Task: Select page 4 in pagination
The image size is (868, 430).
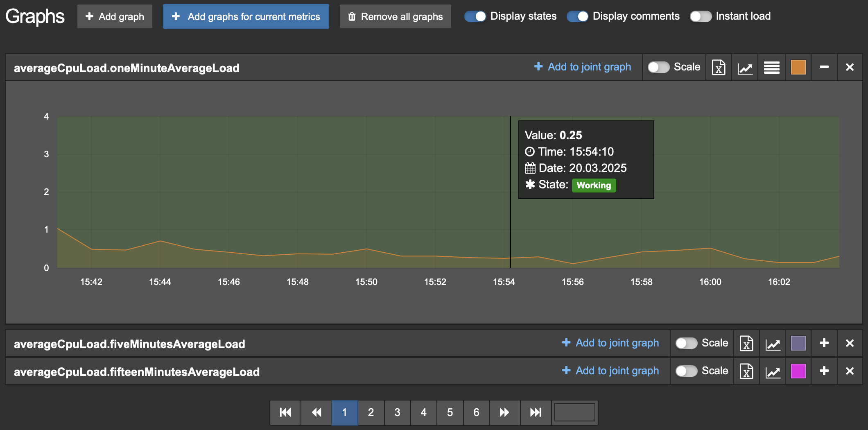Action: tap(424, 412)
